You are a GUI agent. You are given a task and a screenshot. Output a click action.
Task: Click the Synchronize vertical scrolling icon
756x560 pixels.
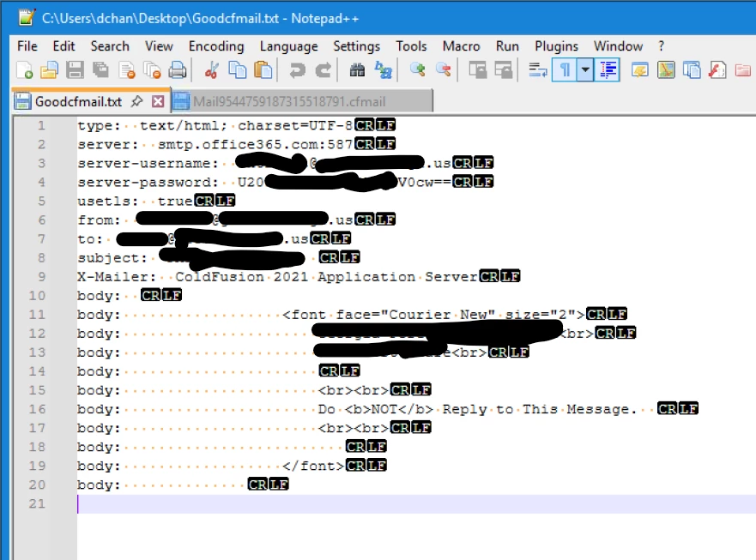coord(478,70)
